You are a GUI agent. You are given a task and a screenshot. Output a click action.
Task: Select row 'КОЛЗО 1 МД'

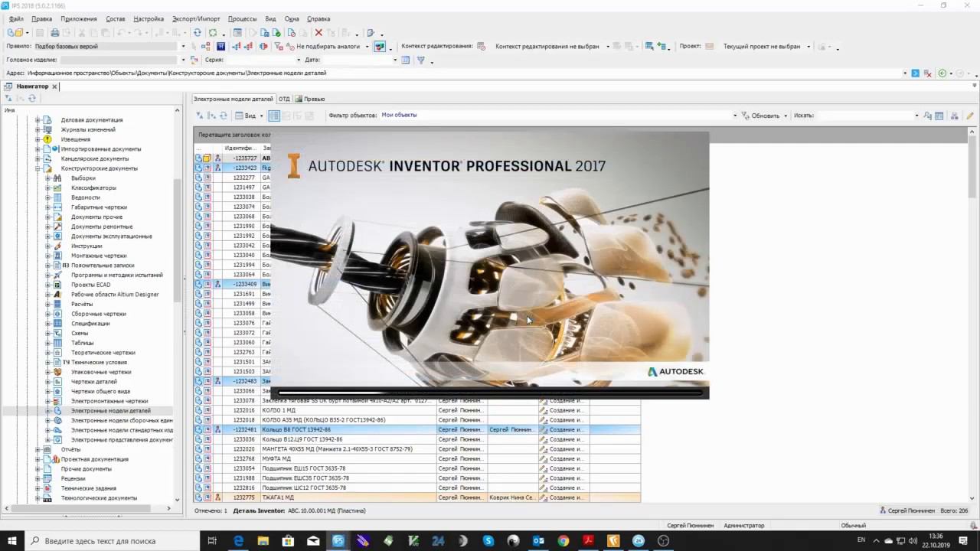click(x=417, y=410)
